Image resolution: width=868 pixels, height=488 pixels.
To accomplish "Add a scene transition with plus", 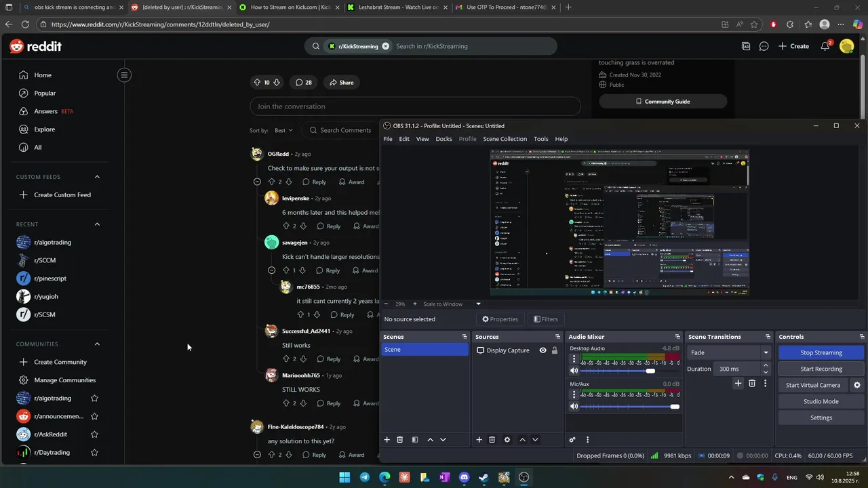I will click(738, 384).
